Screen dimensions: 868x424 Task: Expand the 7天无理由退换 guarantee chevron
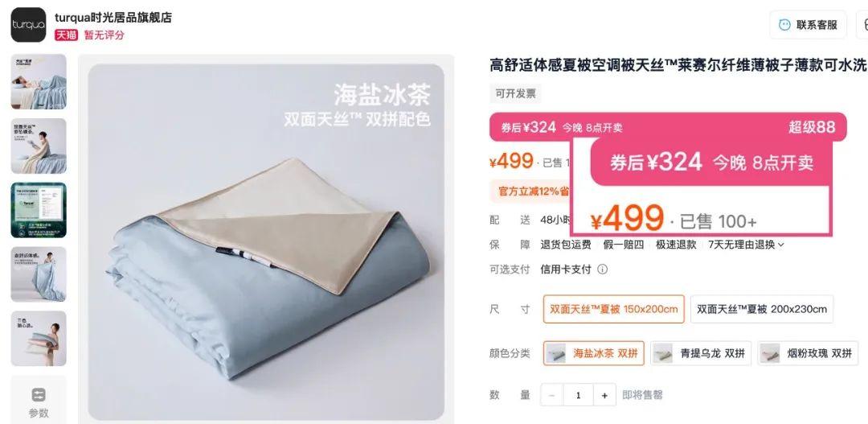[x=781, y=245]
